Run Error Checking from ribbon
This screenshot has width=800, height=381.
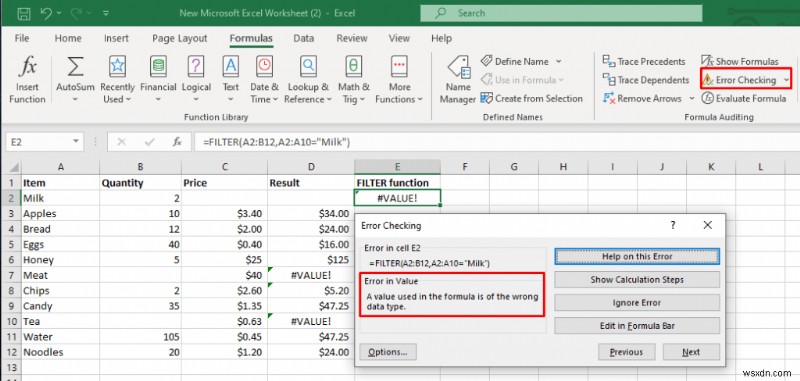(739, 80)
